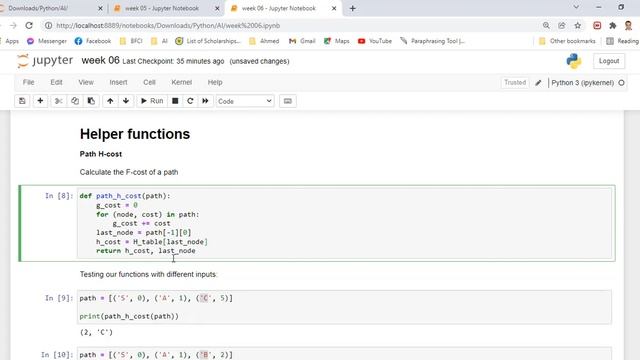Open the tab search chevron
The image size is (640, 360).
pyautogui.click(x=576, y=7)
